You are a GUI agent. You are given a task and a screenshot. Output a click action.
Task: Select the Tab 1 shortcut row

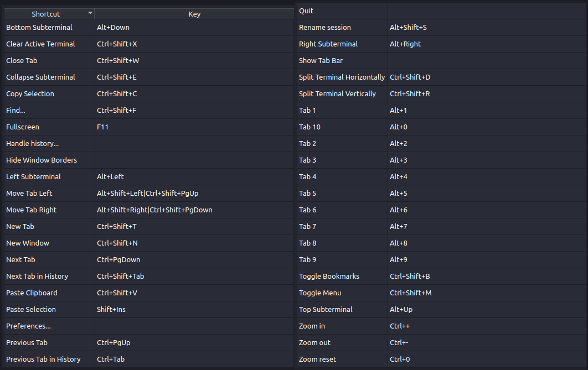(441, 110)
